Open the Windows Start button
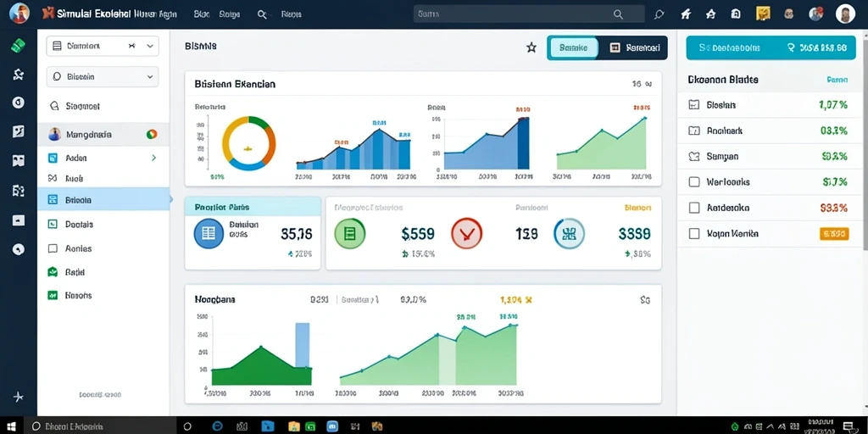868x434 pixels. pyautogui.click(x=11, y=426)
